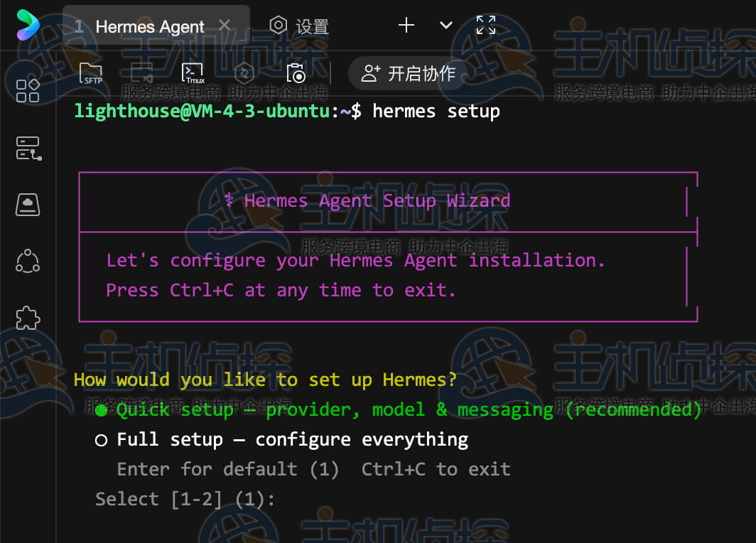Open the plugins puzzle-piece sidebar icon
756x543 pixels.
coord(28,318)
